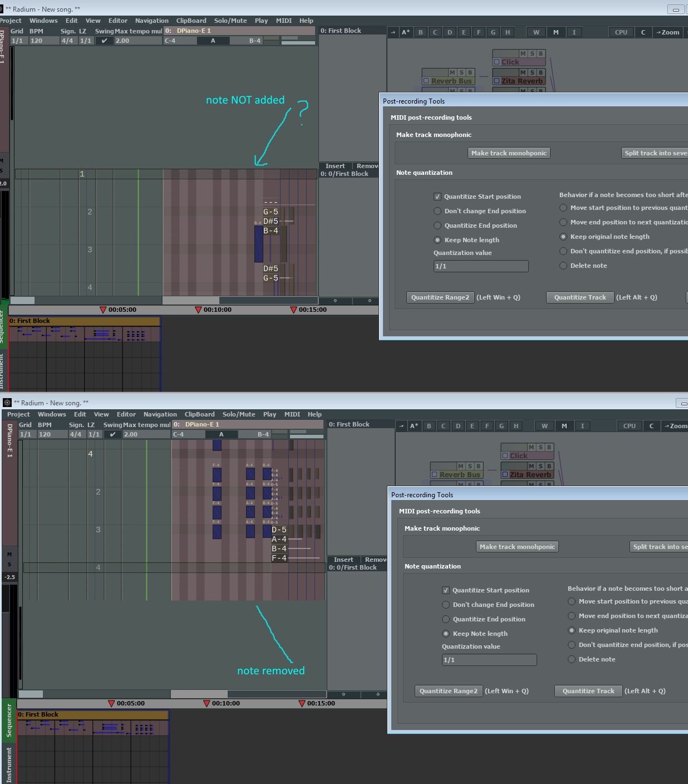688x784 pixels.
Task: Choose Delete note option in upper dialog
Action: tap(563, 266)
